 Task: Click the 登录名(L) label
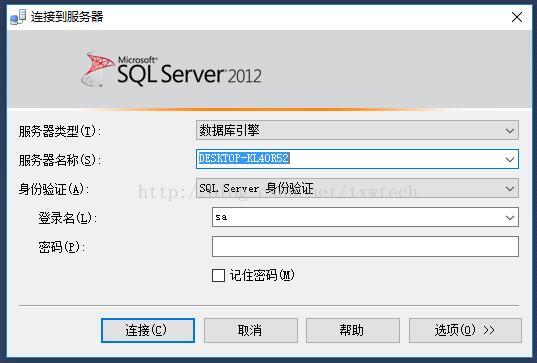pos(67,218)
